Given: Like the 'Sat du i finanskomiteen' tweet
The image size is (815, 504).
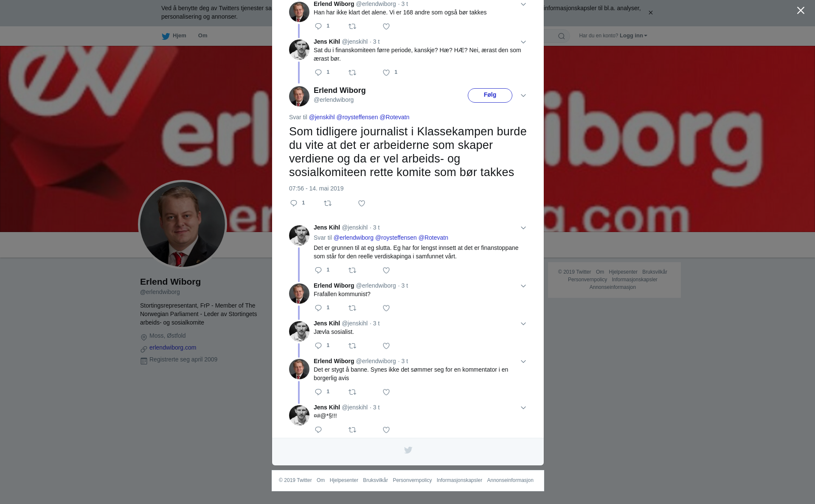Looking at the screenshot, I should click(x=386, y=73).
